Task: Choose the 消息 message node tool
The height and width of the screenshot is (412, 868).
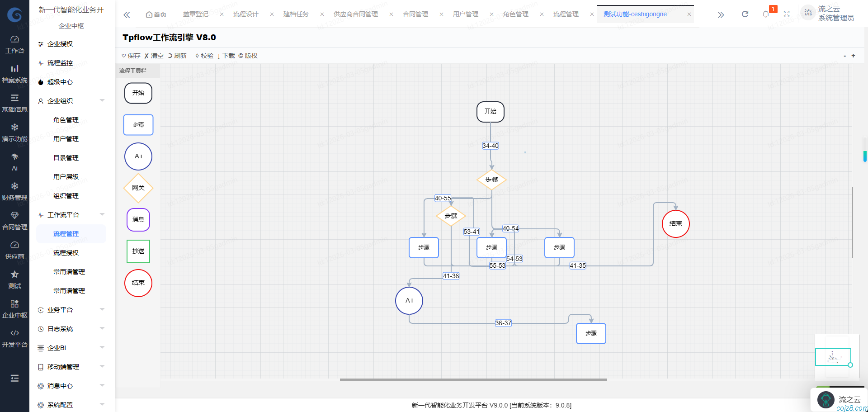Action: tap(138, 220)
